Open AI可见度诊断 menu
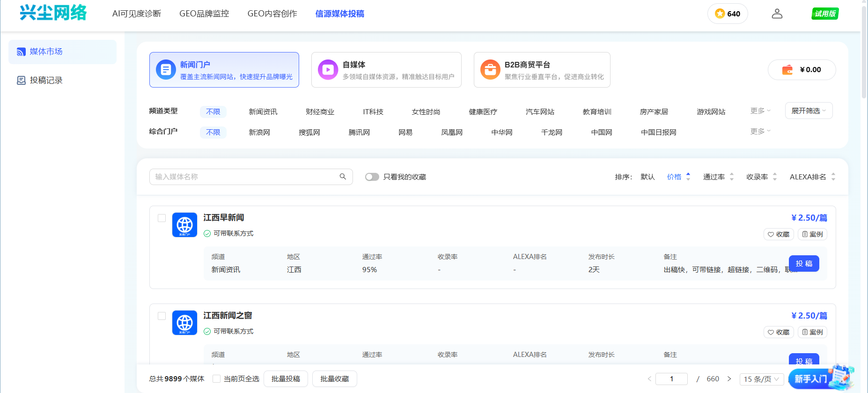 click(x=137, y=14)
